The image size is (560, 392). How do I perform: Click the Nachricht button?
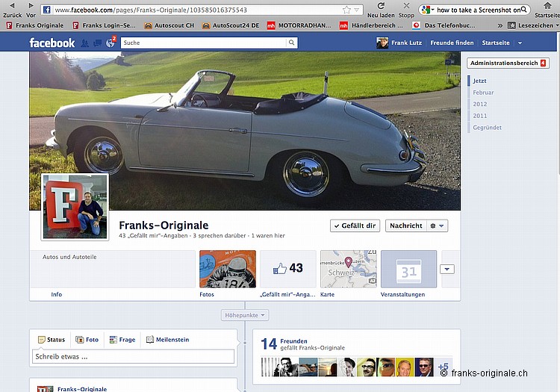(405, 225)
